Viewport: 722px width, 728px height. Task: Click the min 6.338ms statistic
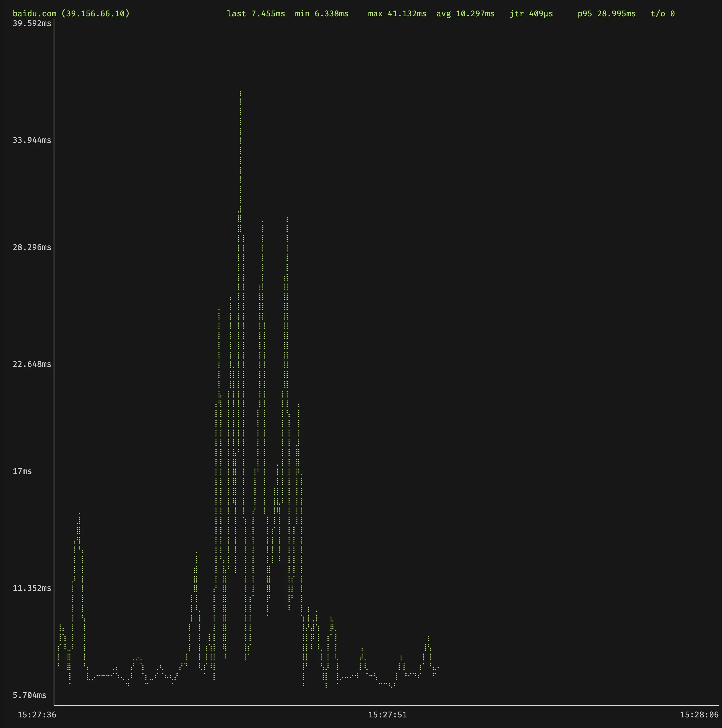[x=321, y=14]
